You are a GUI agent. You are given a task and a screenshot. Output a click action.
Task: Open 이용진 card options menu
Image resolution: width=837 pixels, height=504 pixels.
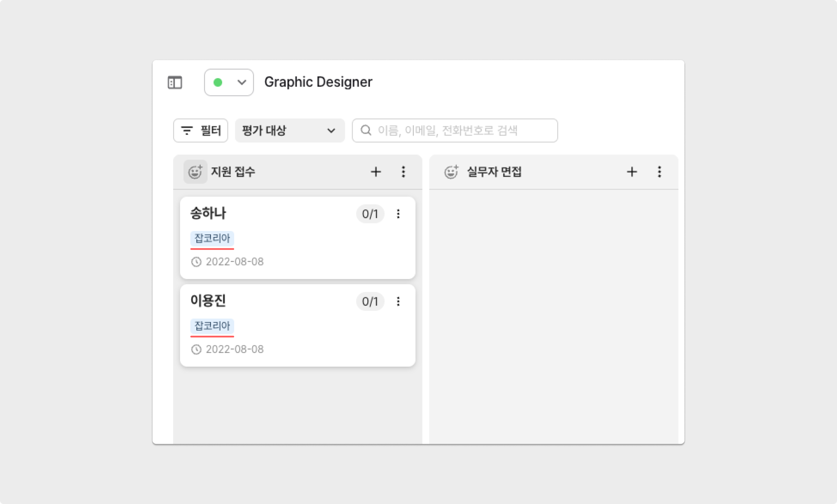point(398,302)
